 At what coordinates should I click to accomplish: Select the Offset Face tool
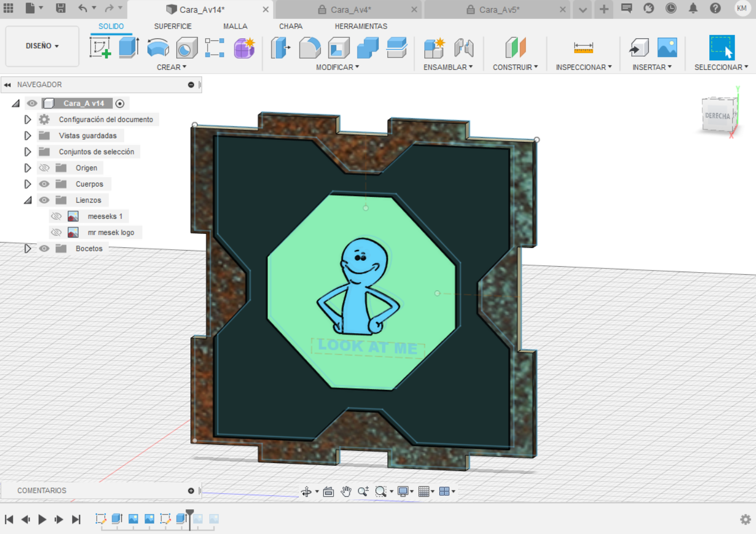(x=397, y=48)
